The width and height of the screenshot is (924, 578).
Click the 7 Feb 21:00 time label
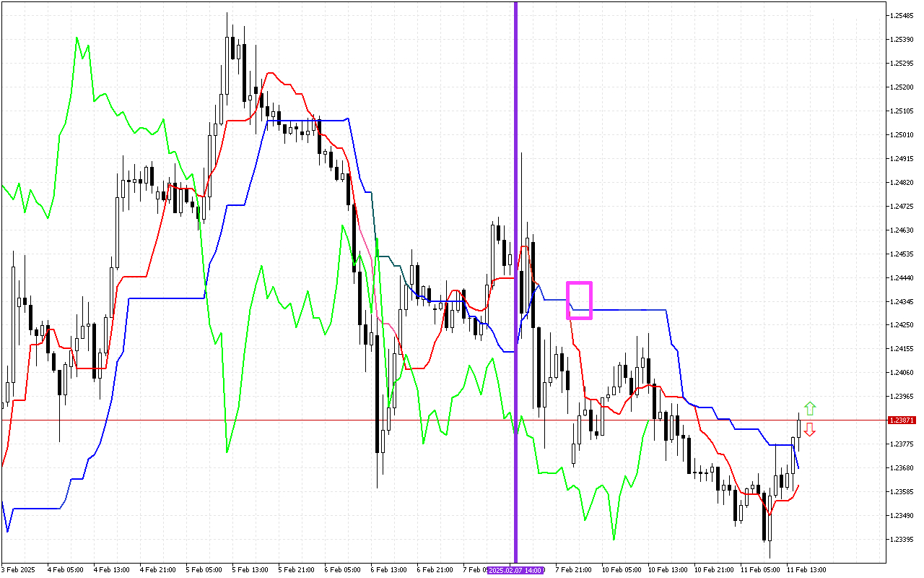pos(574,570)
